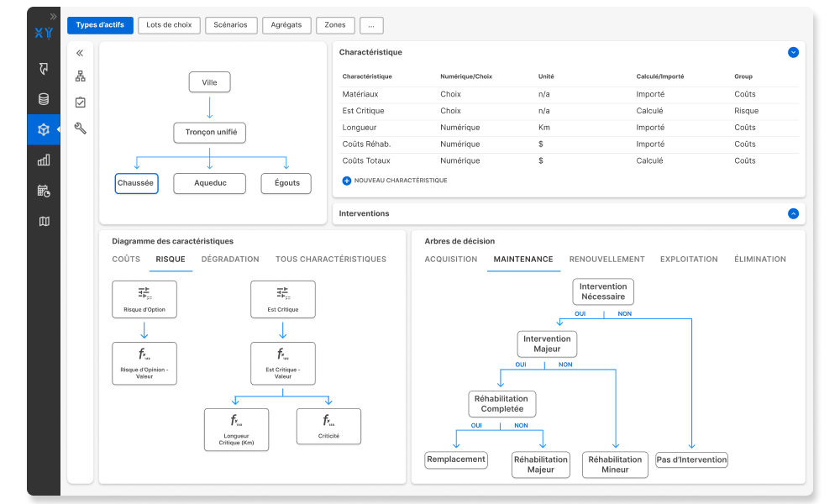840x504 pixels.
Task: Click the Matériaux row name
Action: [x=360, y=94]
